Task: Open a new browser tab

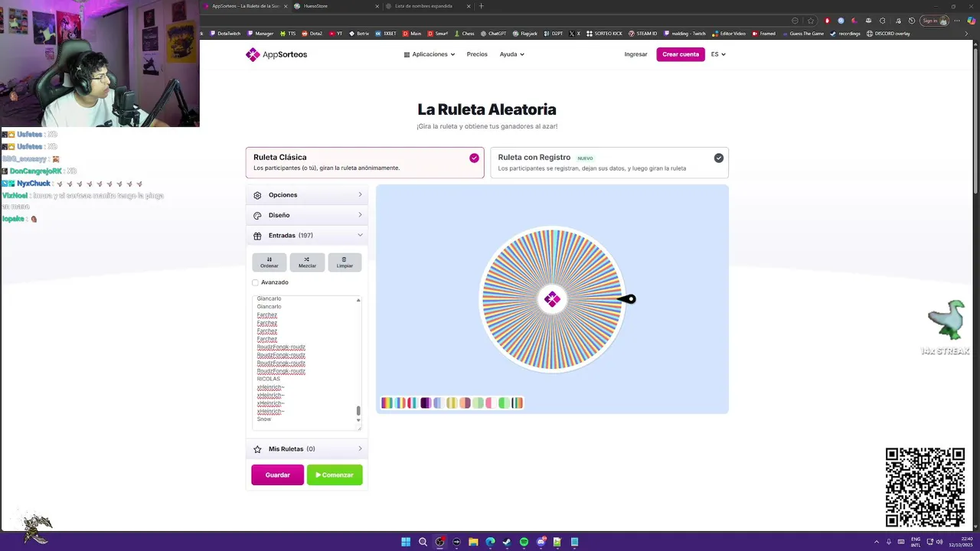Action: [481, 6]
